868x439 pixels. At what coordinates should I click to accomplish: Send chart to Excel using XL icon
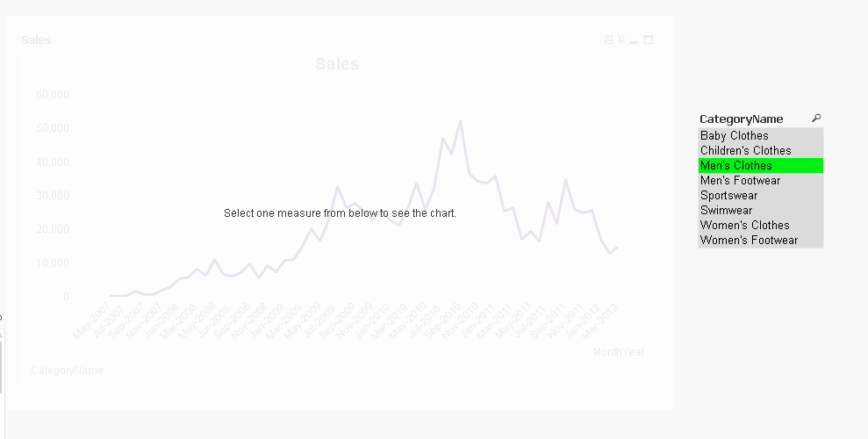click(x=621, y=40)
